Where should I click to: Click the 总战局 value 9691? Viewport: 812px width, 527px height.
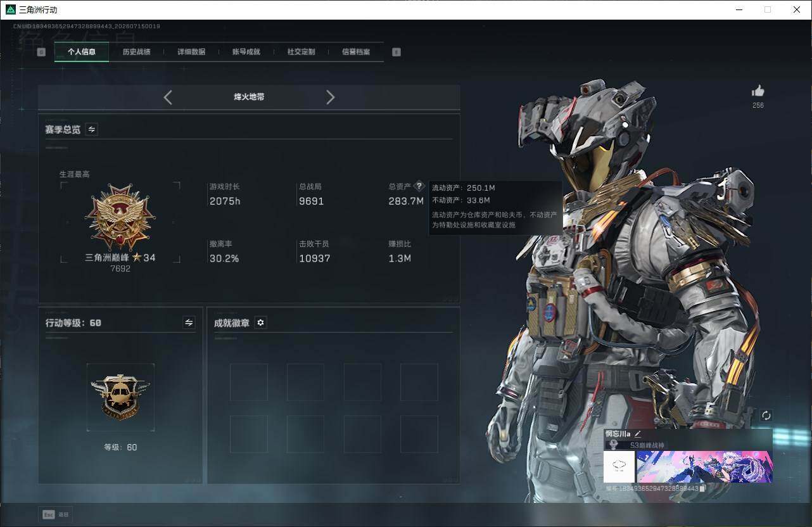[311, 201]
